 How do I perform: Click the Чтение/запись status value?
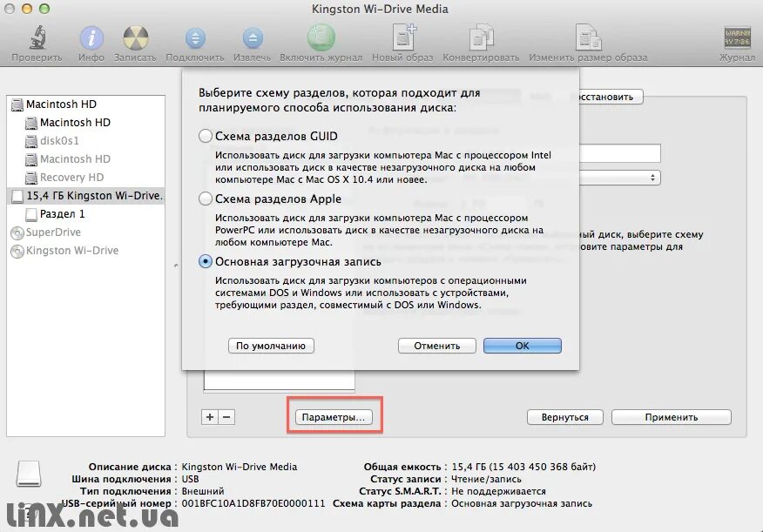point(486,479)
